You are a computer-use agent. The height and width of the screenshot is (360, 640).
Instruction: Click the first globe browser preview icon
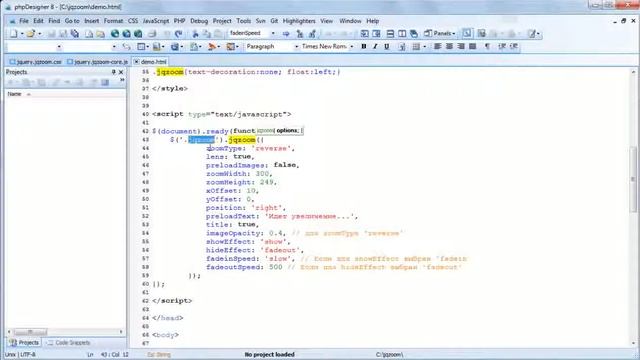[x=115, y=33]
